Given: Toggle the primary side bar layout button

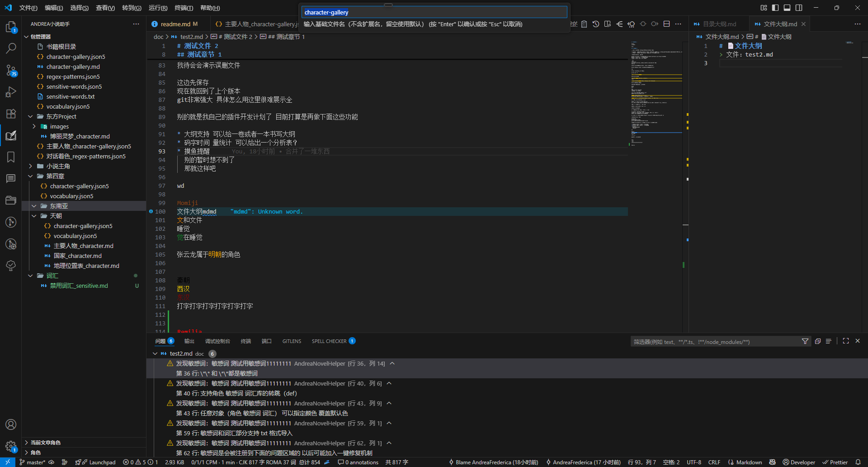Looking at the screenshot, I should 775,8.
